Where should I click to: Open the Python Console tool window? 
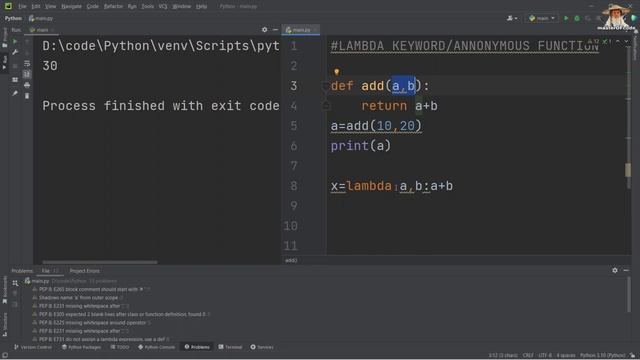click(157, 347)
